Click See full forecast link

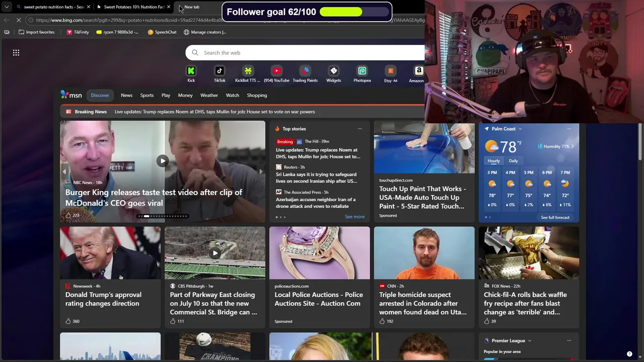[x=555, y=217]
